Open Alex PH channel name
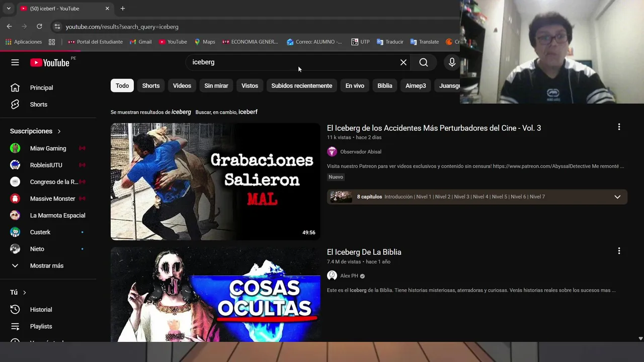Viewport: 644px width, 362px height. 349,276
